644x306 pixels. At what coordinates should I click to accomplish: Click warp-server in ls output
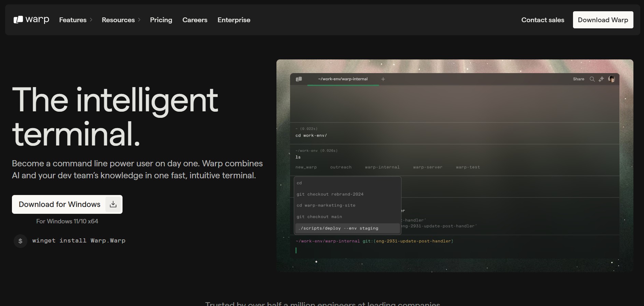[x=428, y=167]
